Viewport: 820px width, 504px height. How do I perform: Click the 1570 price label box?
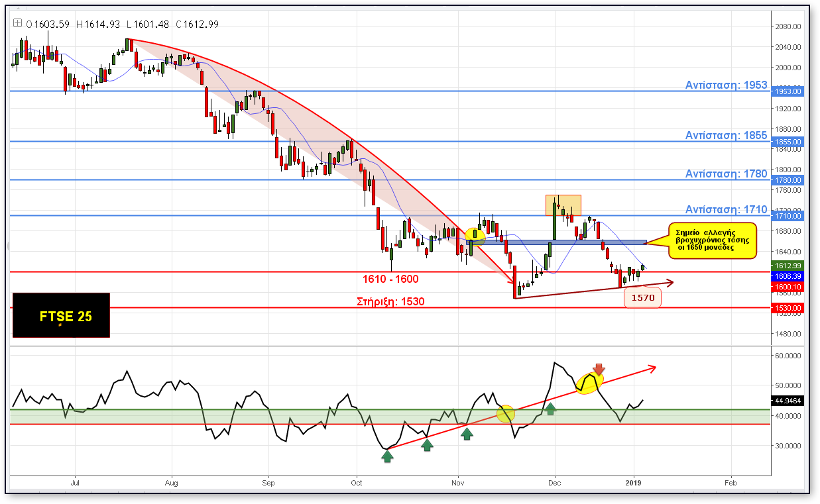click(642, 298)
